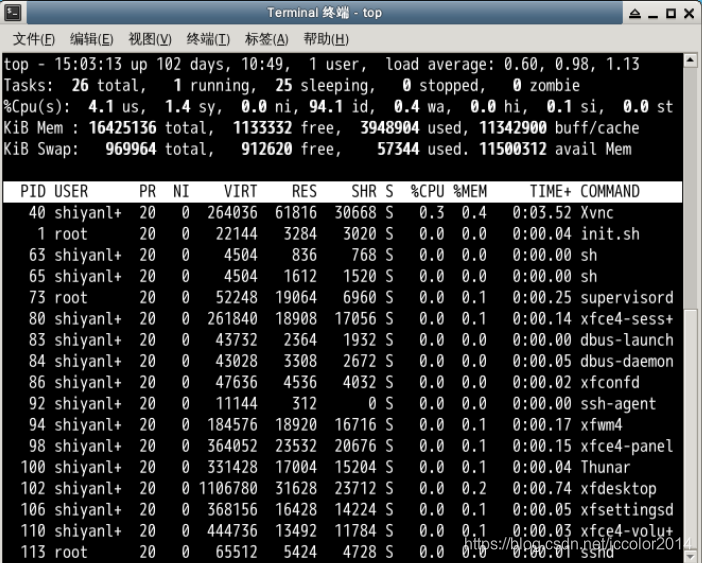Image resolution: width=702 pixels, height=563 pixels.
Task: Click the 16425136 total memory value
Action: coord(122,128)
